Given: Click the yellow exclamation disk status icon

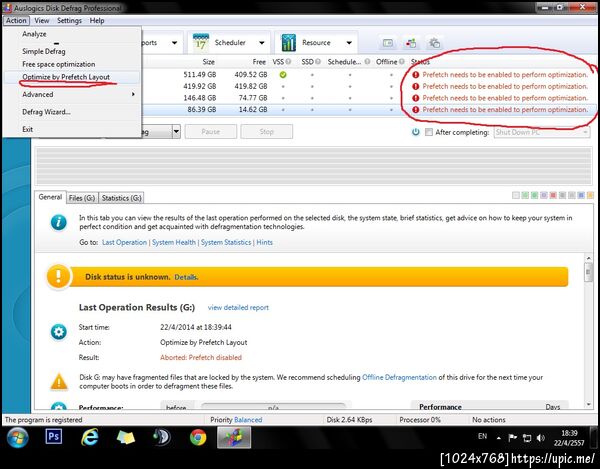Looking at the screenshot, I should pyautogui.click(x=58, y=276).
